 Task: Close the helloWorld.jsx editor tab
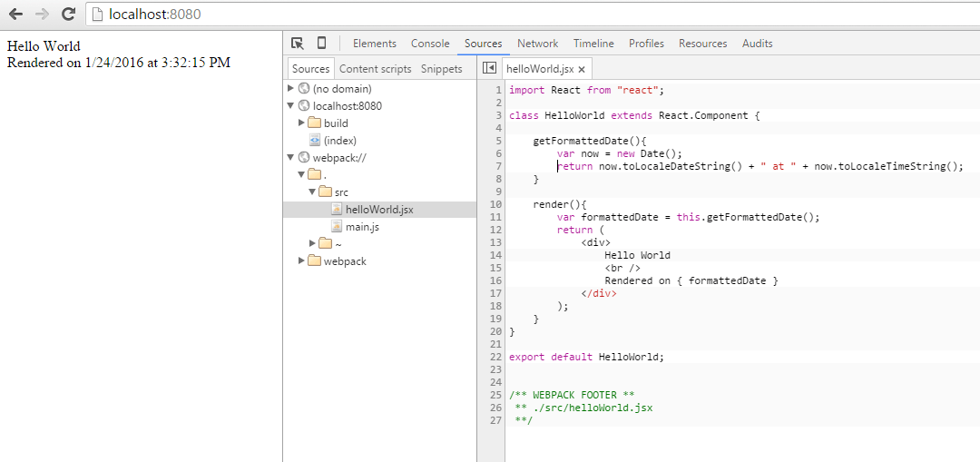point(582,69)
